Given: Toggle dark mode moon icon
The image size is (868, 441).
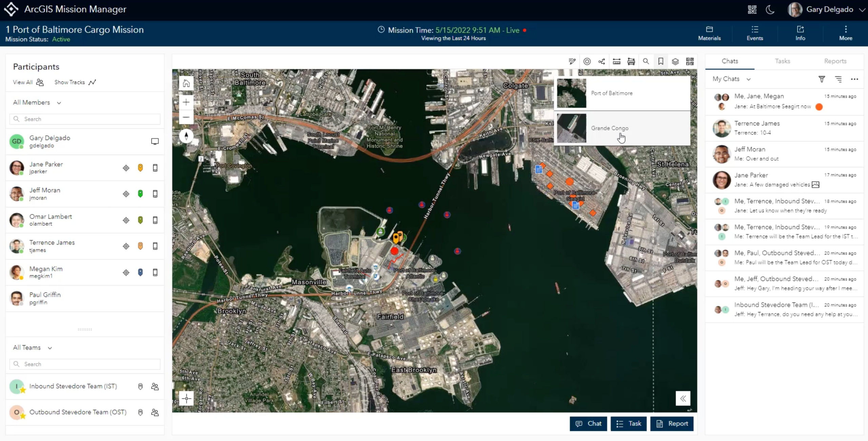Looking at the screenshot, I should click(770, 9).
